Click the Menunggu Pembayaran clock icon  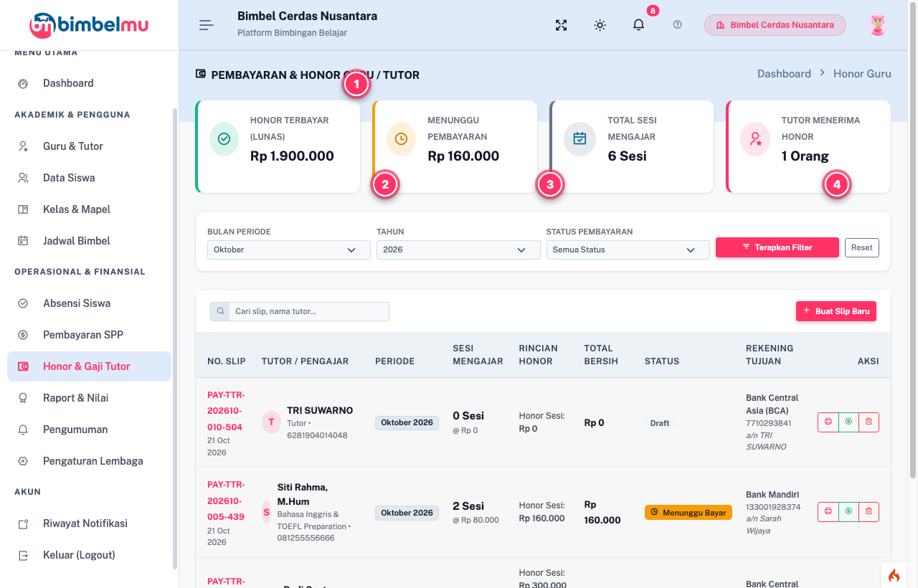401,139
